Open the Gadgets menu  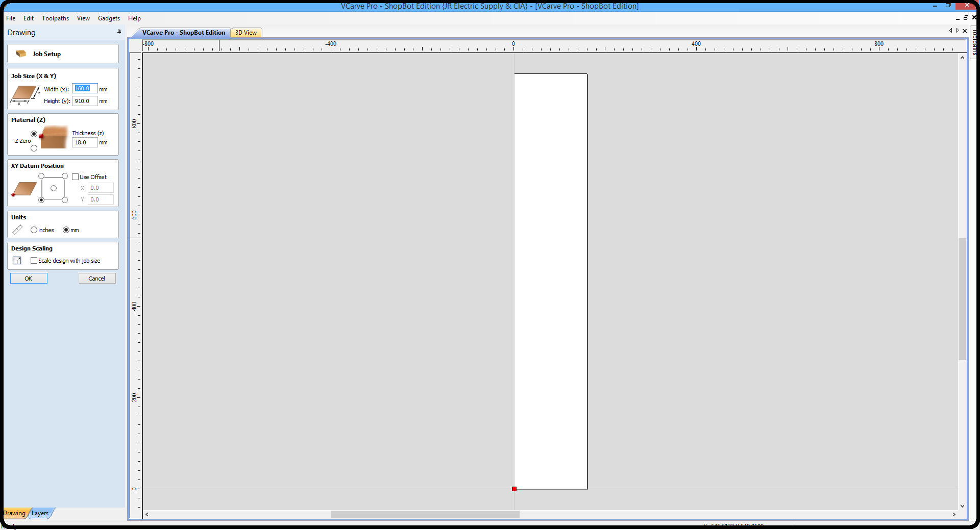tap(109, 18)
